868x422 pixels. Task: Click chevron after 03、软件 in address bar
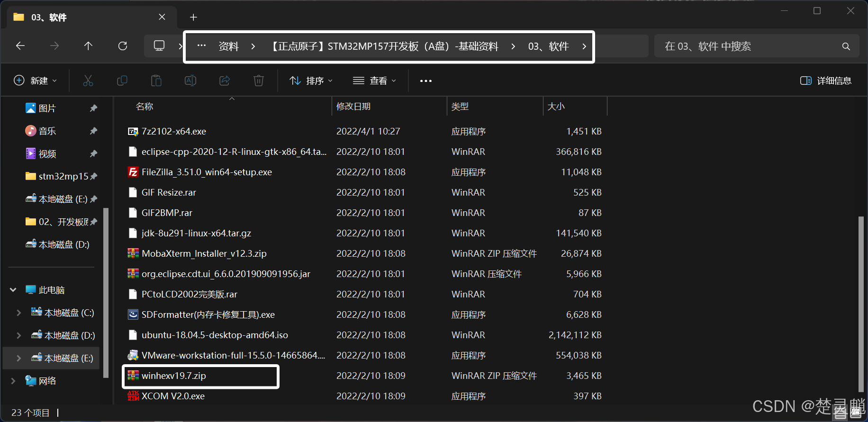584,46
